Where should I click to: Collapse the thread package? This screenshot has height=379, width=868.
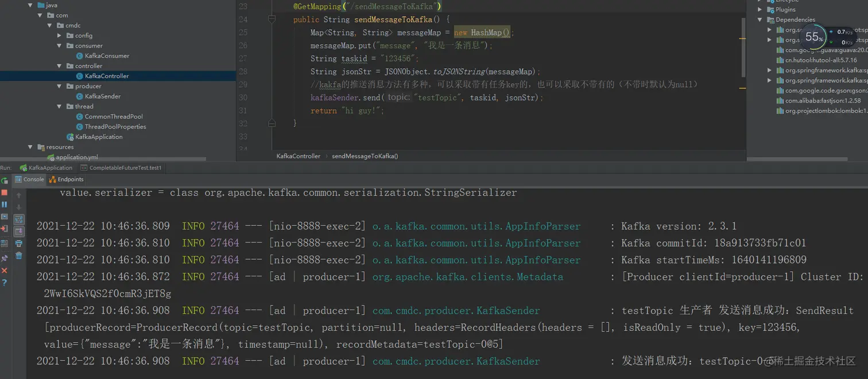click(x=60, y=106)
